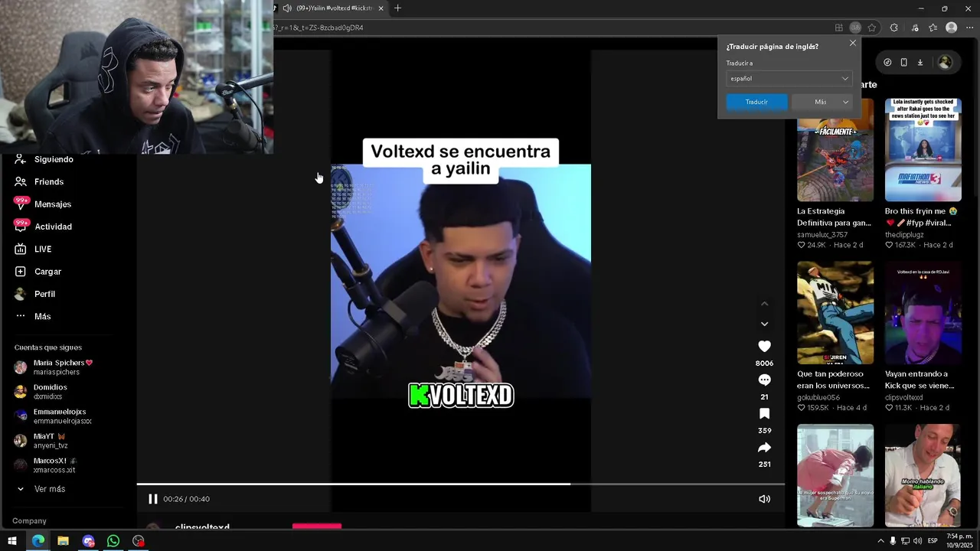Mute video with volume icon

point(764,499)
